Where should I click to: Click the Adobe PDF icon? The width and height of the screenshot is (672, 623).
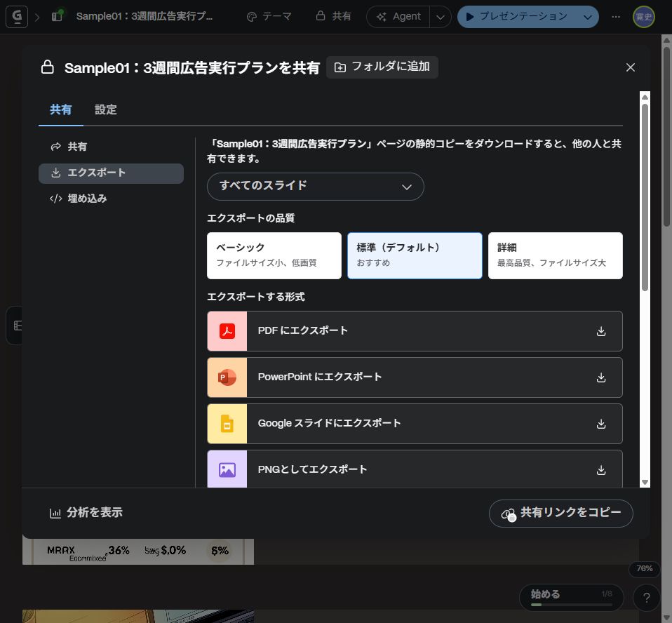[227, 331]
